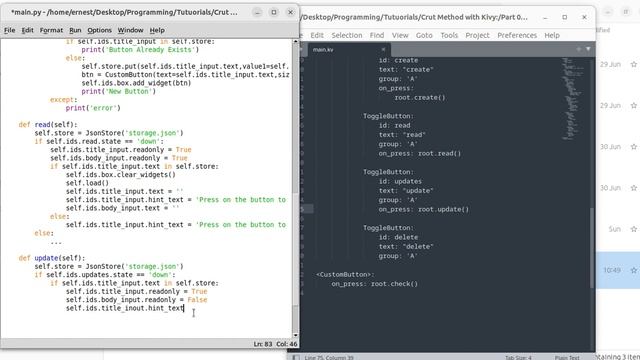
Task: Open the Options menu in IDLE
Action: (x=99, y=30)
